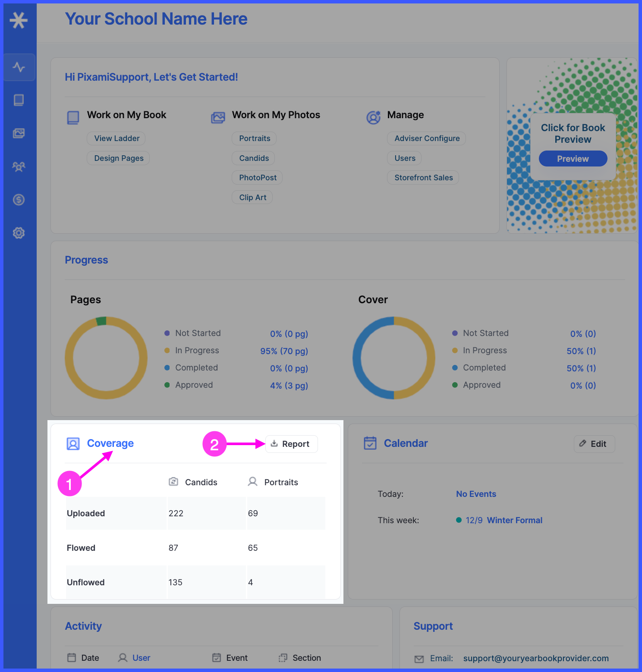Screen dimensions: 642x672
Task: Open the Winter Formal event link
Action: coord(514,520)
